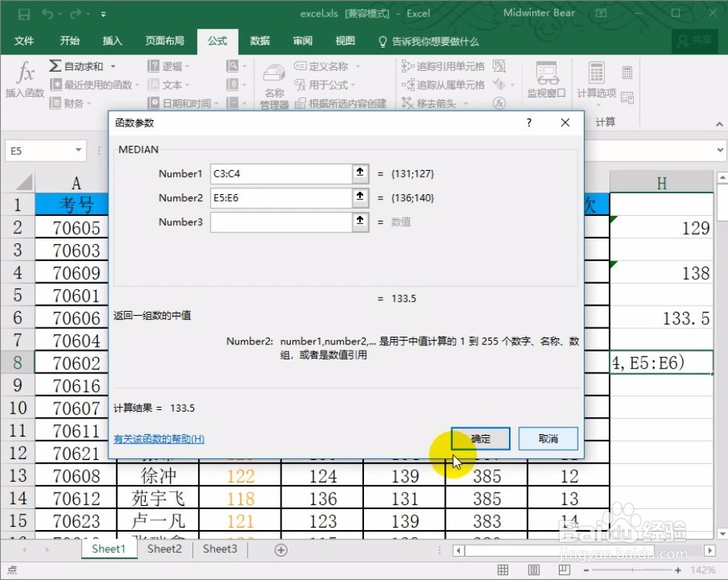Open Customize Quick Access Toolbar dropdown

tap(103, 14)
